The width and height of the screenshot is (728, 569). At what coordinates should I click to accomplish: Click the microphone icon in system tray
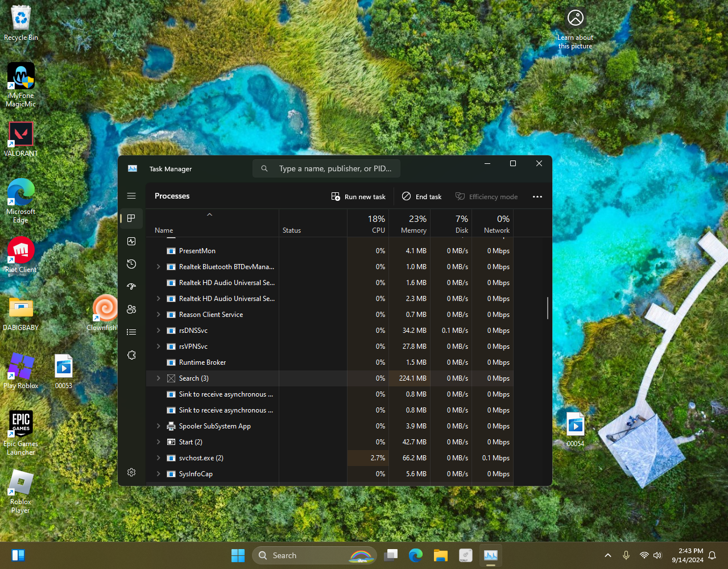click(626, 555)
